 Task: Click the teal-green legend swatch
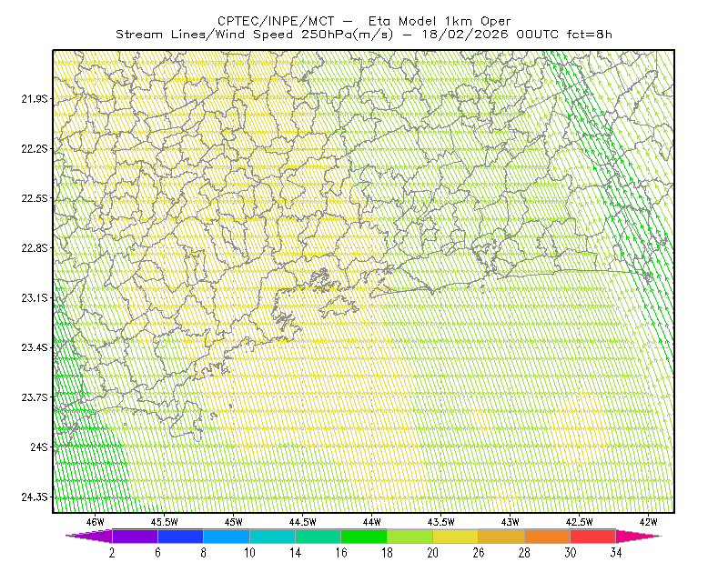[x=318, y=536]
